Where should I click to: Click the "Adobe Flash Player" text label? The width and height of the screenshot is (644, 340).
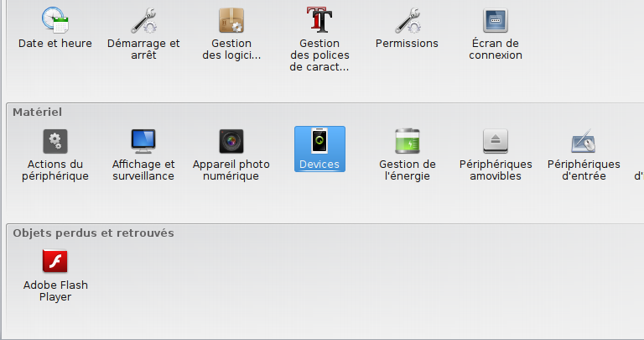pyautogui.click(x=55, y=290)
